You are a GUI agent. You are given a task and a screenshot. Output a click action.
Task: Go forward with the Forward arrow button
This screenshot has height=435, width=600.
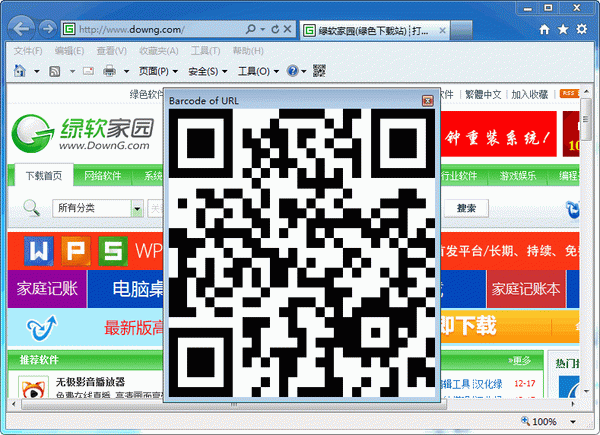coord(48,29)
